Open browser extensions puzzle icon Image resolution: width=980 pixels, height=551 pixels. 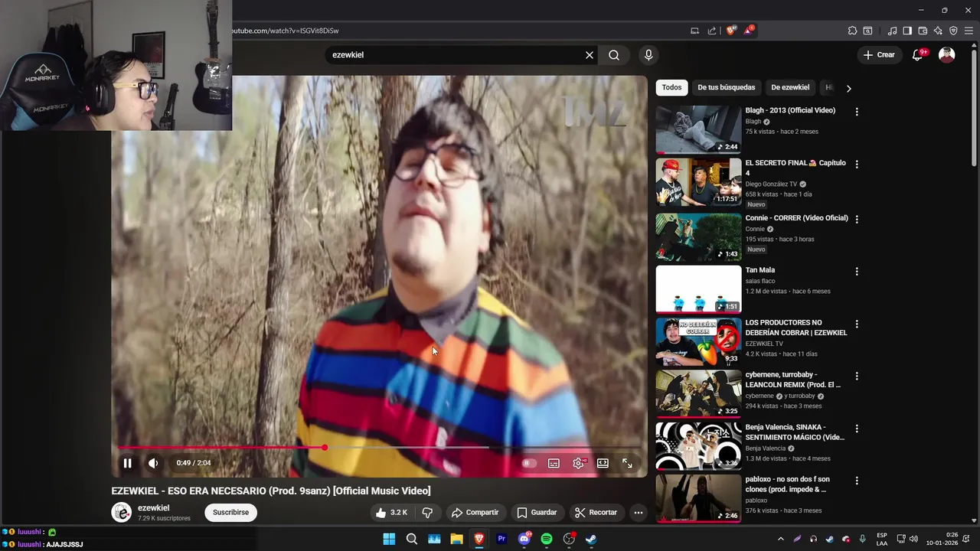pyautogui.click(x=852, y=31)
